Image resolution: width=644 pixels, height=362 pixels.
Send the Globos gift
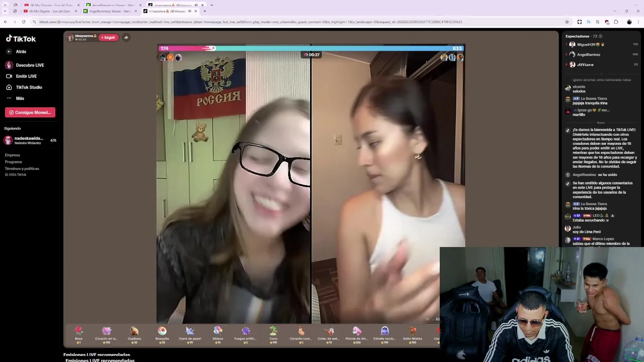218,334
